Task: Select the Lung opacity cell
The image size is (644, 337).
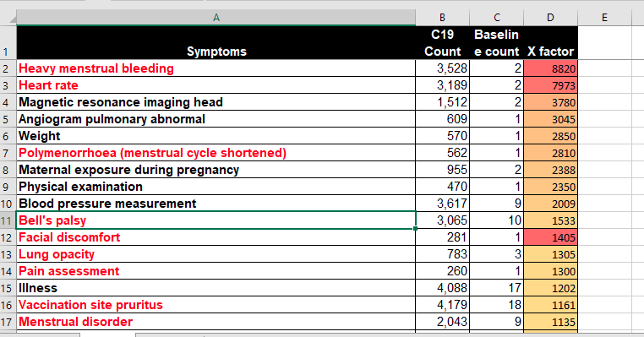Action: click(216, 254)
